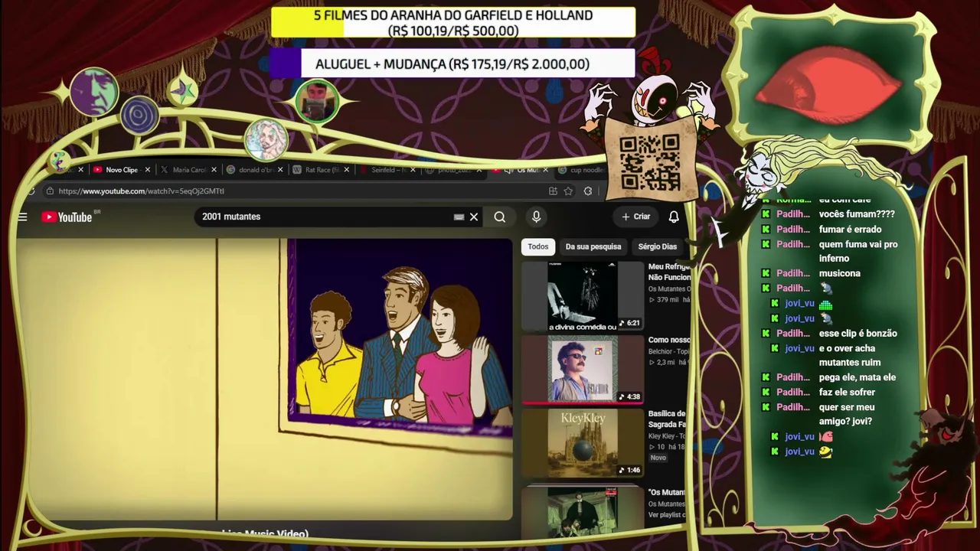Select the 'Todos' filter chip
Viewport: 980px width, 551px height.
click(x=537, y=246)
